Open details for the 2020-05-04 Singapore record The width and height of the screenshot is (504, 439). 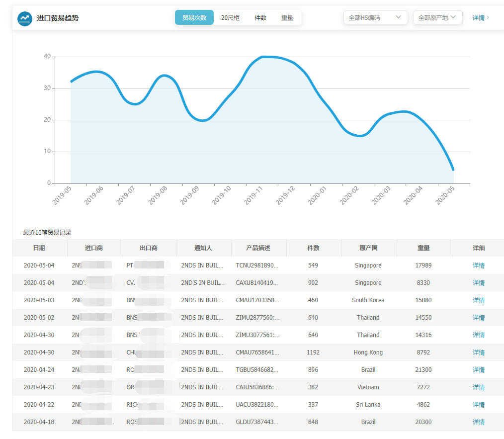(x=478, y=265)
